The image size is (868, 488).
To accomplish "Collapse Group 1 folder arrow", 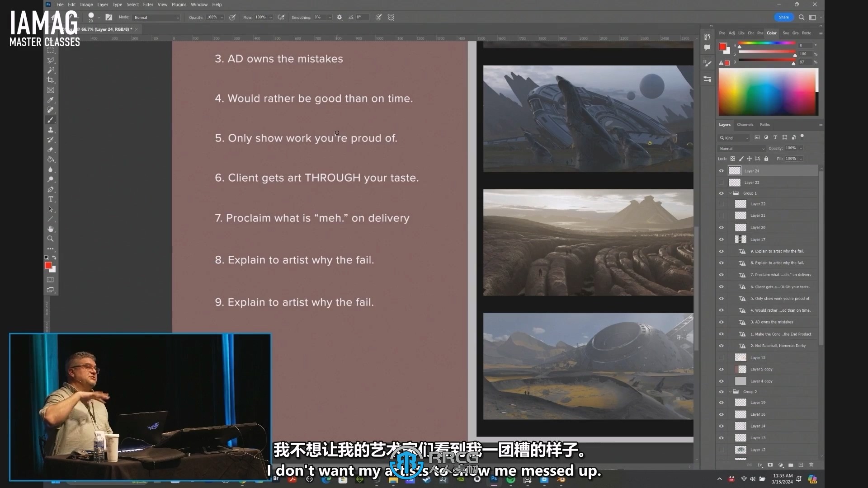I will (x=730, y=193).
